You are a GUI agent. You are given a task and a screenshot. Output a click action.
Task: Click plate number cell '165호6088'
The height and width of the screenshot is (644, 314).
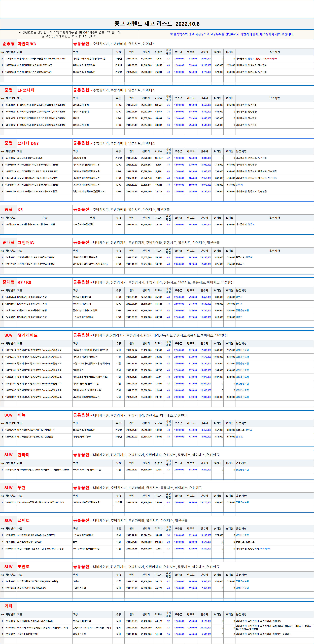pyautogui.click(x=11, y=65)
